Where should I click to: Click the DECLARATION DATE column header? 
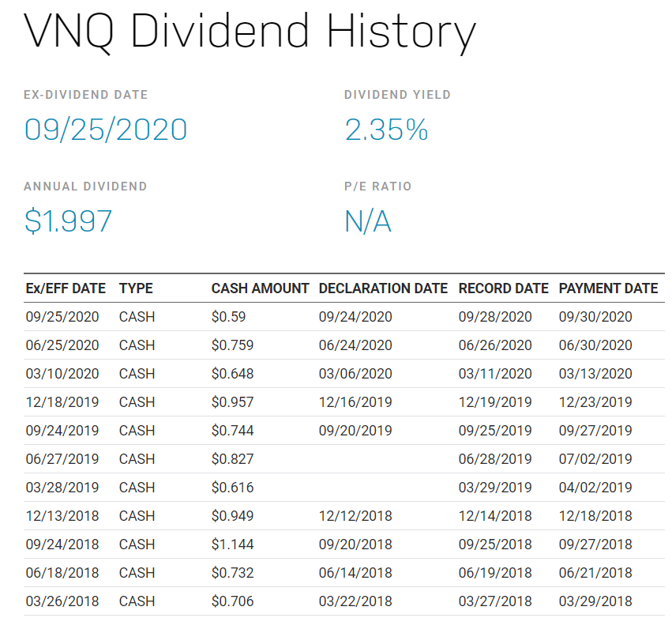tap(383, 288)
